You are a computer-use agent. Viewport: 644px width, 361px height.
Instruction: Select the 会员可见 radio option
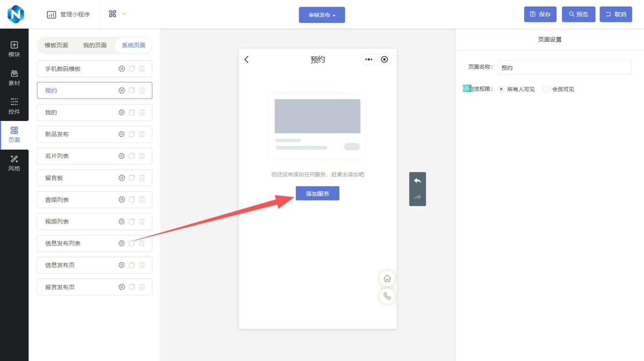click(546, 89)
